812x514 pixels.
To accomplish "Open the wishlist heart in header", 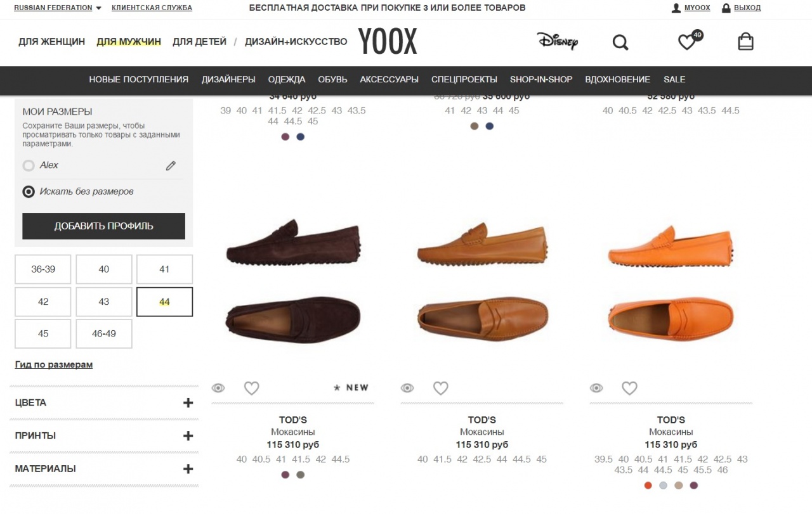I will tap(687, 42).
